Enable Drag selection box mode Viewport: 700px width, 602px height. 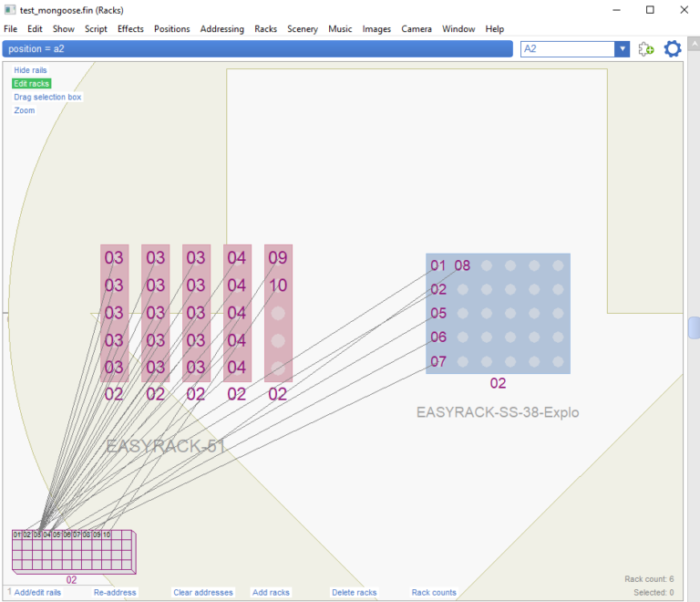click(47, 97)
